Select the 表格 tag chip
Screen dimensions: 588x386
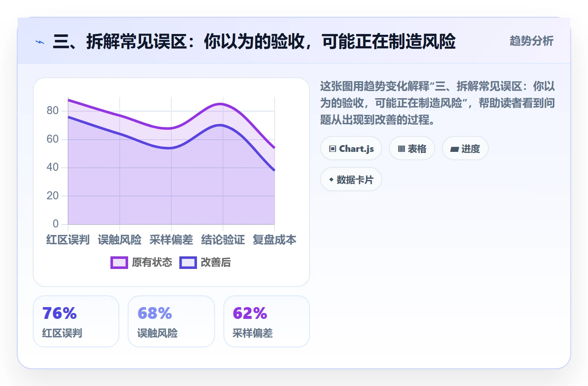coord(412,149)
